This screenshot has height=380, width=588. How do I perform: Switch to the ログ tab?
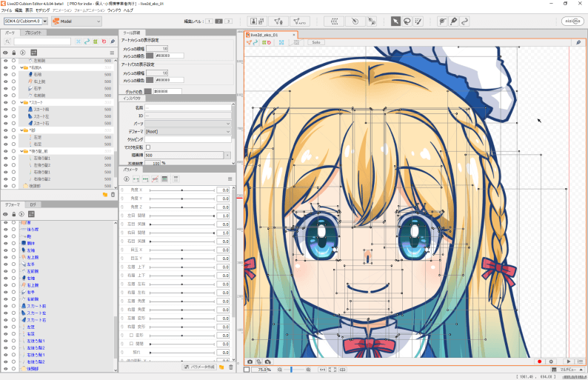[33, 205]
